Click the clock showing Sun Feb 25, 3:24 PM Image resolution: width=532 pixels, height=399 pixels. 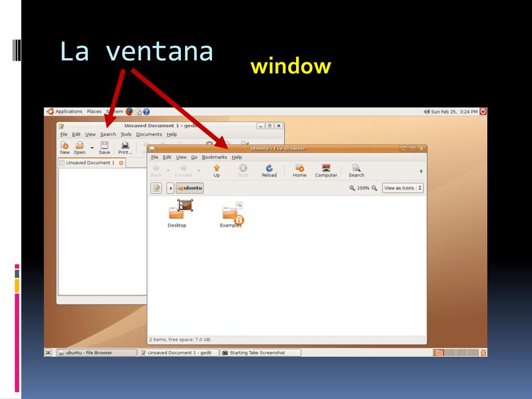[x=454, y=112]
